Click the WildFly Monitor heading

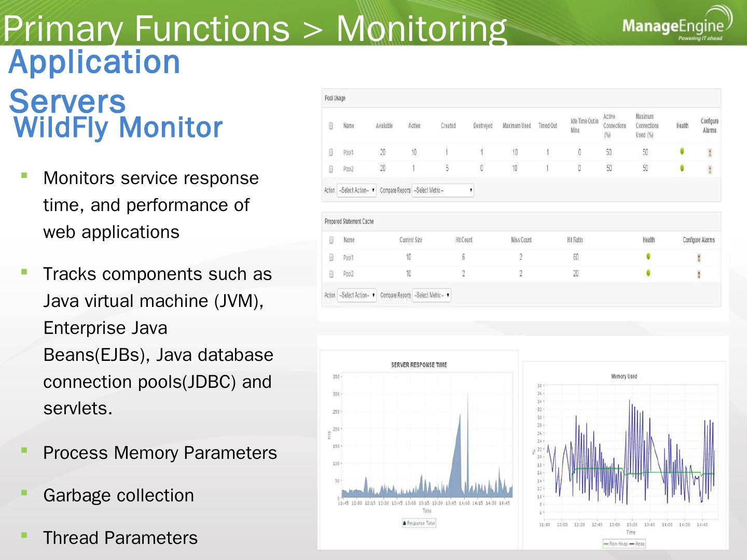[x=118, y=128]
